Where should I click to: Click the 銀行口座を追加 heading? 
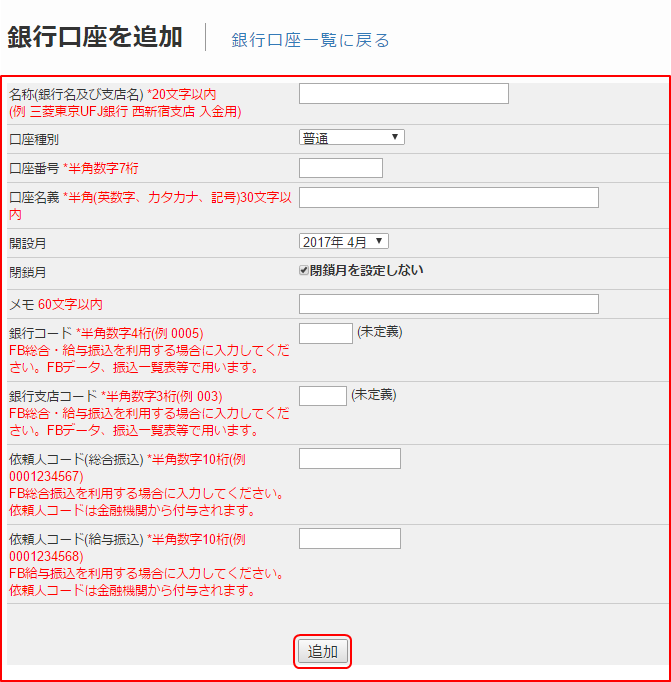[x=95, y=37]
